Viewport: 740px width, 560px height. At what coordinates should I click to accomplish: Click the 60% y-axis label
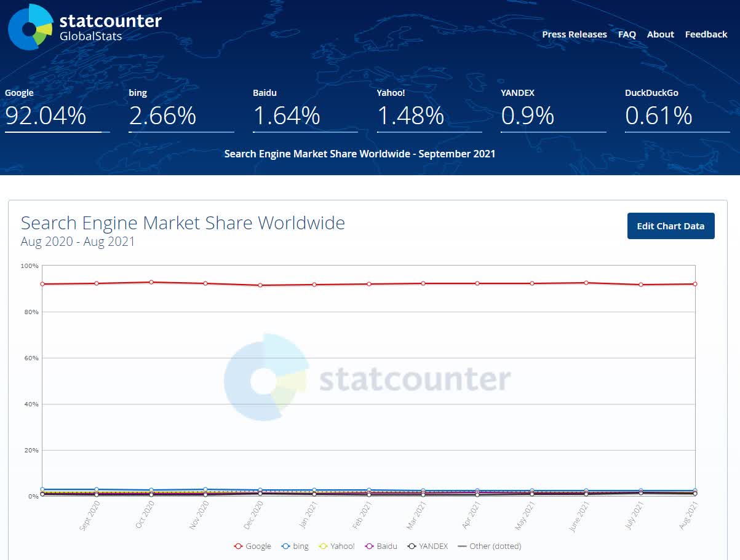tap(31, 358)
